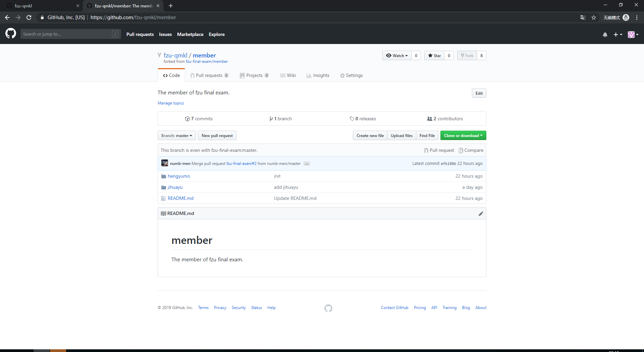This screenshot has height=352, width=644.
Task: Open the 'Update README.md' commit message
Action: [x=295, y=198]
